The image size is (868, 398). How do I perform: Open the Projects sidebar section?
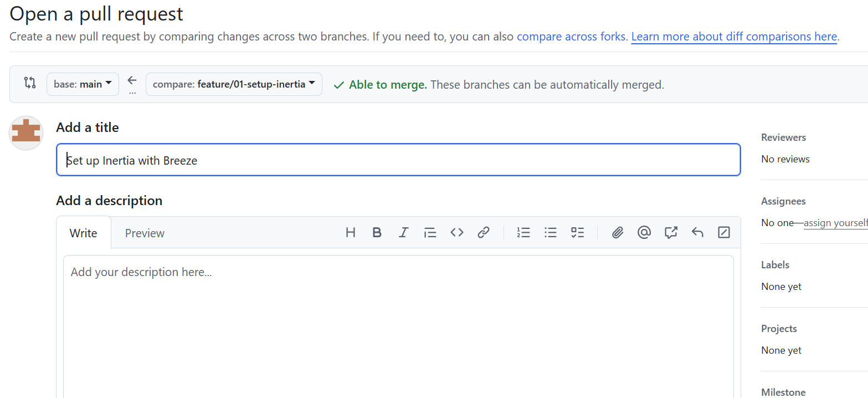tap(779, 329)
